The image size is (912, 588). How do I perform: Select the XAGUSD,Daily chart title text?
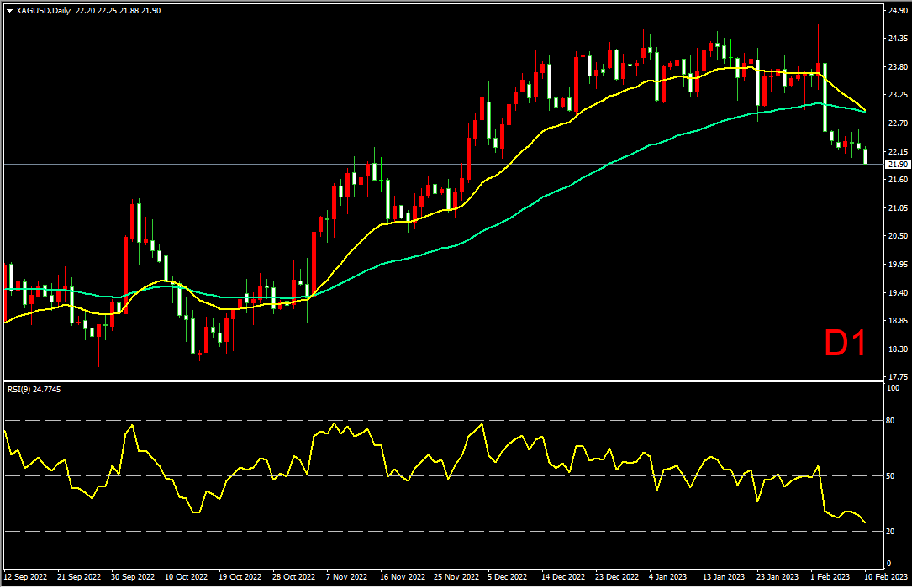coord(44,10)
